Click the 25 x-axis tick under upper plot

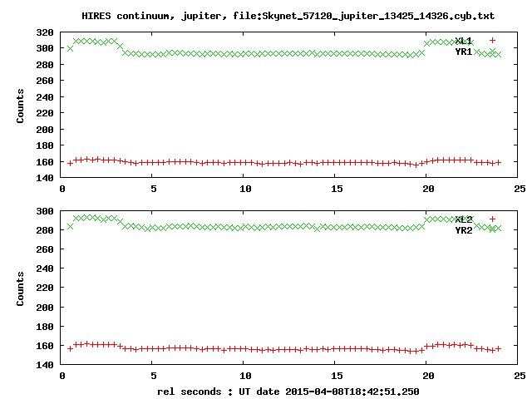[520, 189]
